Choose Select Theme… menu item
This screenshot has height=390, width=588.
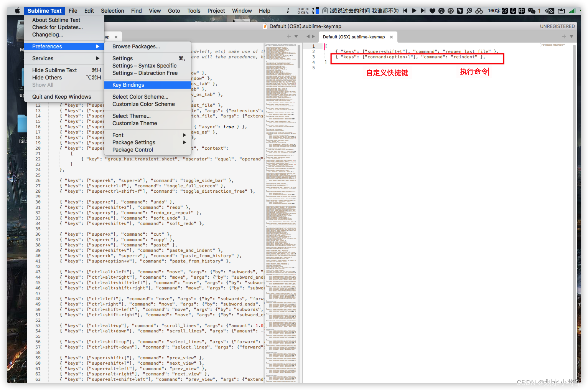[x=148, y=116]
